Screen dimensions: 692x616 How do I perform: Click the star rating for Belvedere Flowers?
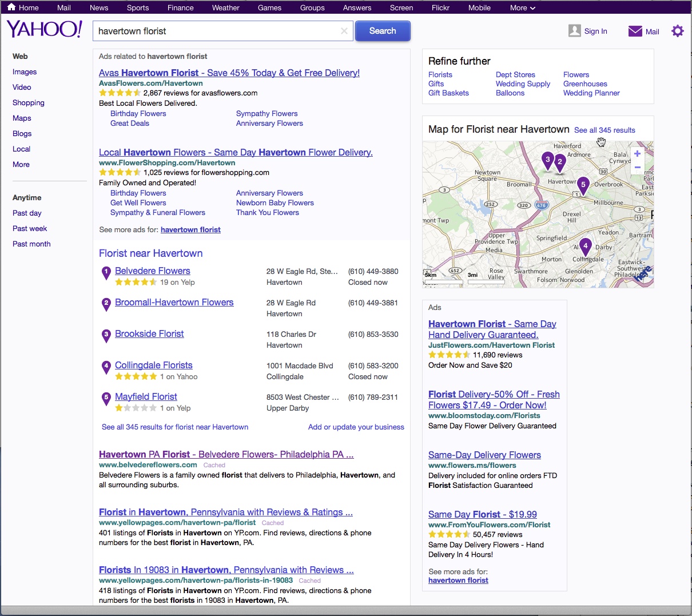coord(136,282)
